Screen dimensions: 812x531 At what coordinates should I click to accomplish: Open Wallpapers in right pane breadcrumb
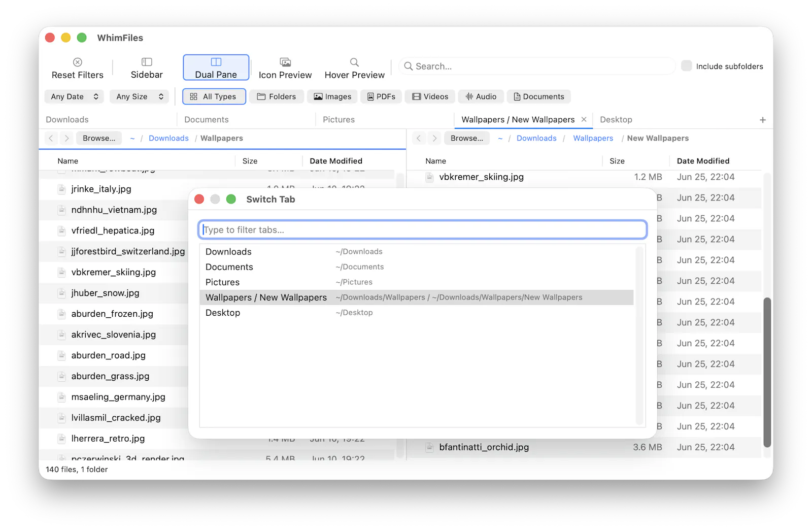pyautogui.click(x=593, y=138)
